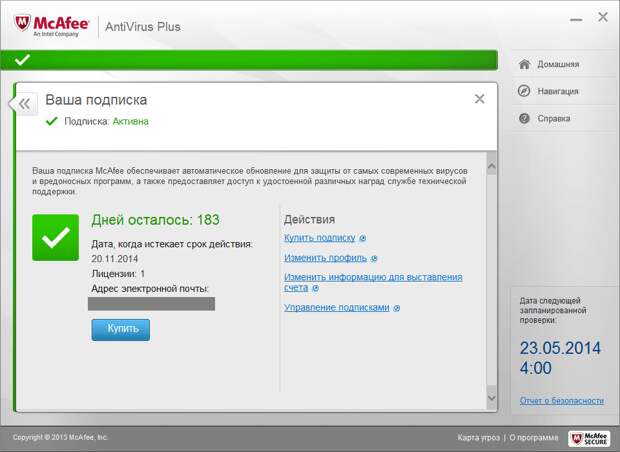Click the McAfee SECURE badge
The image size is (620, 452).
589,438
